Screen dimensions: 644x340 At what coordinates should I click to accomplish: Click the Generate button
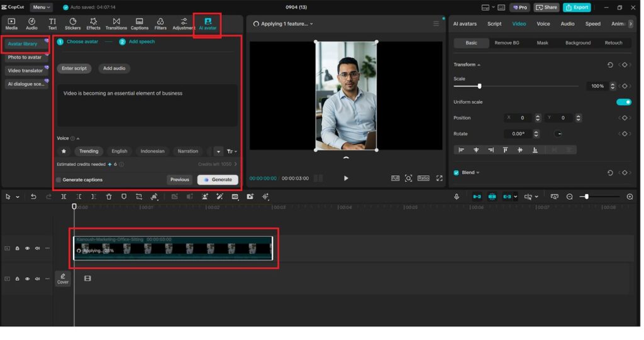tap(218, 180)
